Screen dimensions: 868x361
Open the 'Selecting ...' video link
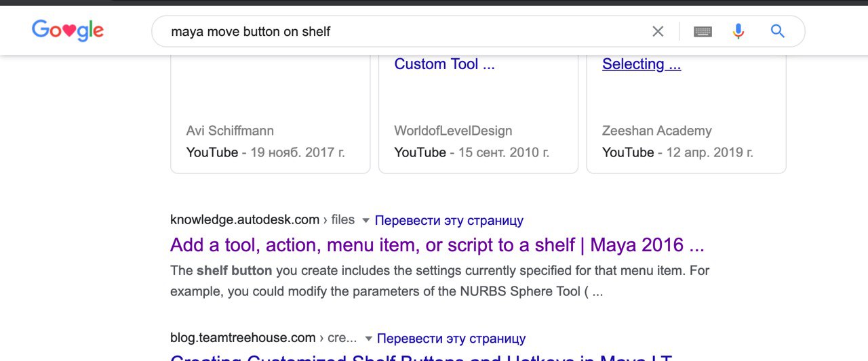642,64
